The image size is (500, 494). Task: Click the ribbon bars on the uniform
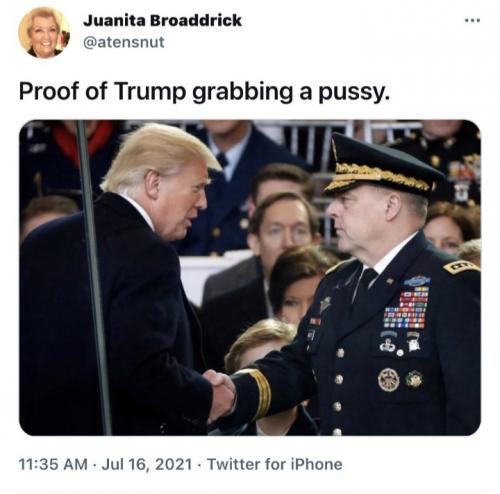[407, 307]
